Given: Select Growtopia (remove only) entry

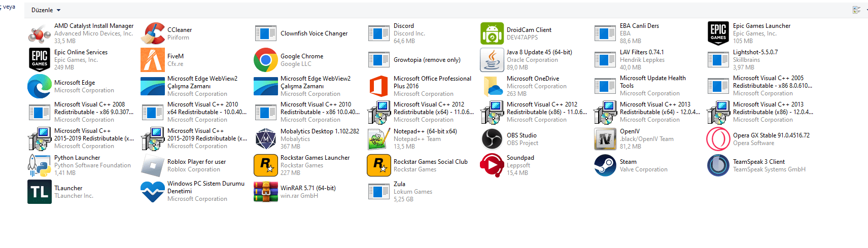Looking at the screenshot, I should (415, 60).
